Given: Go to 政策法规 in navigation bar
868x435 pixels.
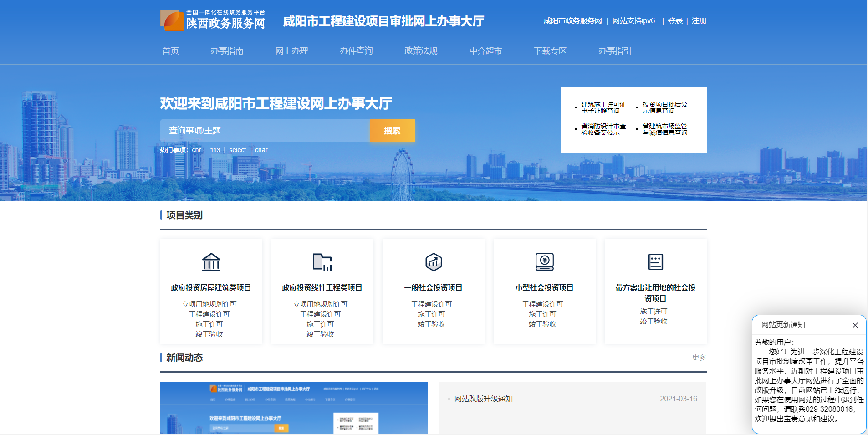Looking at the screenshot, I should click(x=421, y=51).
